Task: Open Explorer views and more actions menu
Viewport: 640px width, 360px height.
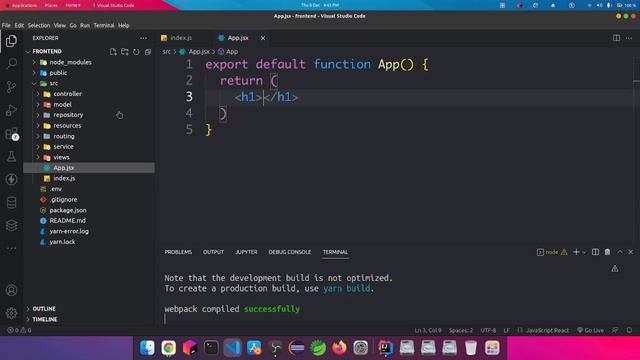Action: [x=143, y=38]
